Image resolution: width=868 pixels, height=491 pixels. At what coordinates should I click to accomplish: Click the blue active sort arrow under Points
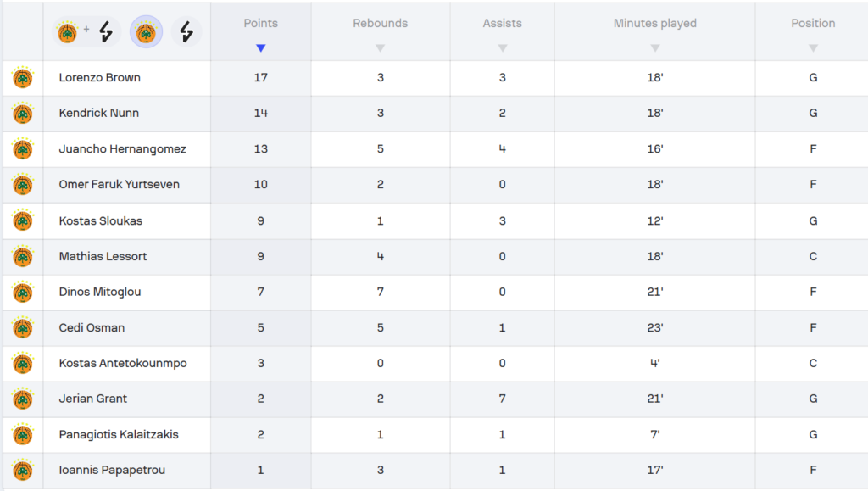pos(260,48)
